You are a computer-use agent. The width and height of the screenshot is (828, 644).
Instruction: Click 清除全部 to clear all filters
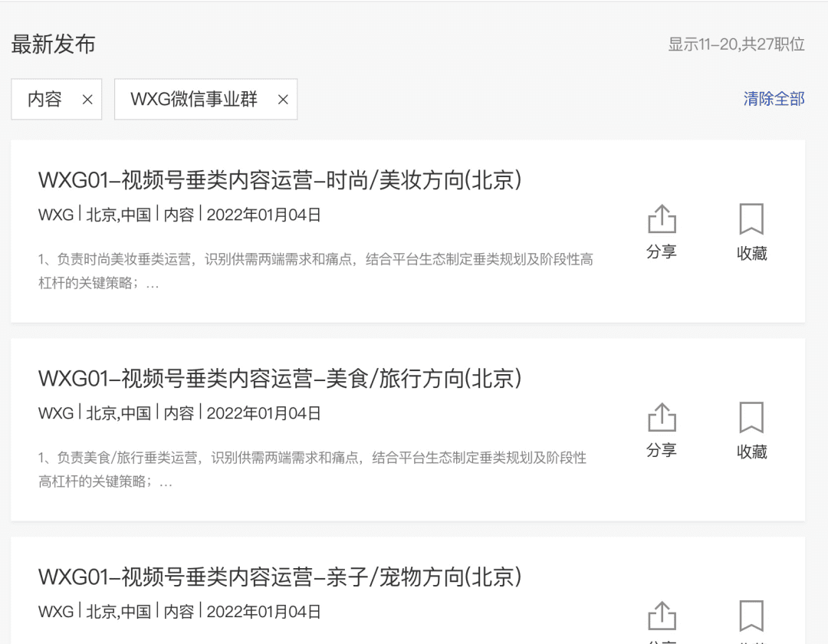pyautogui.click(x=774, y=99)
